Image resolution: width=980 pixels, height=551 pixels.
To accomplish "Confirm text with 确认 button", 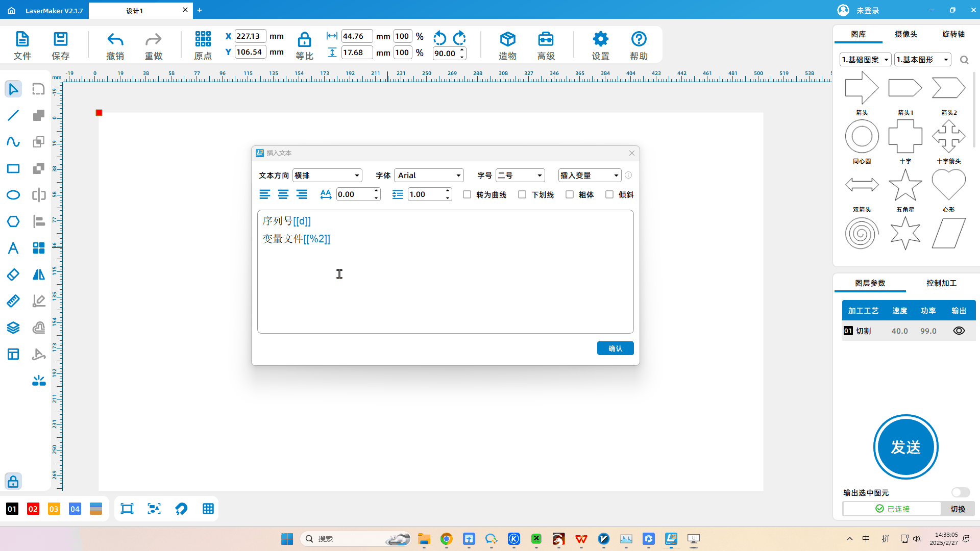I will click(616, 348).
